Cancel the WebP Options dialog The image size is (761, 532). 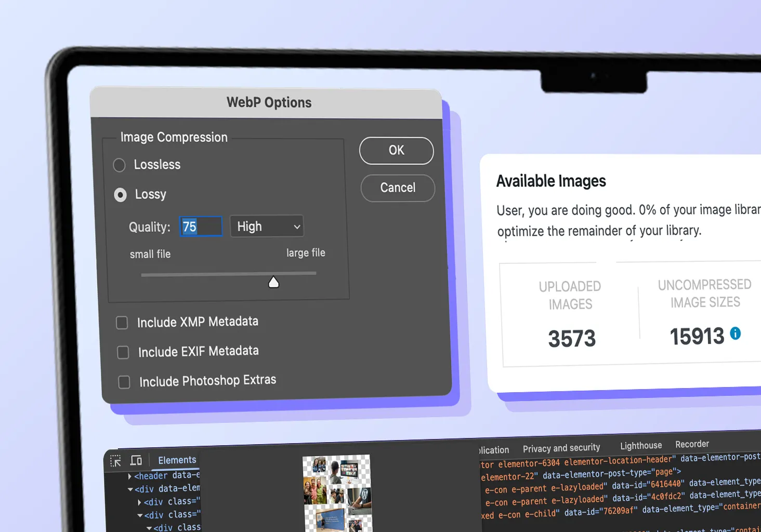tap(397, 188)
